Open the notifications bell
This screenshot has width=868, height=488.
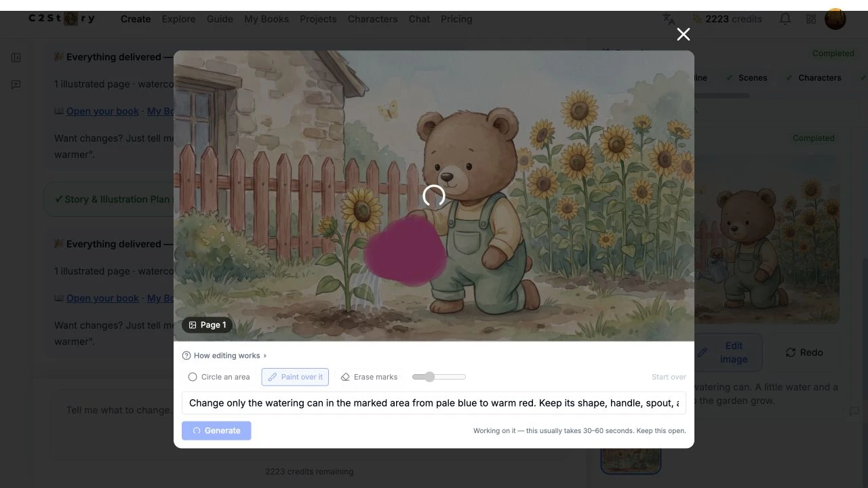785,19
